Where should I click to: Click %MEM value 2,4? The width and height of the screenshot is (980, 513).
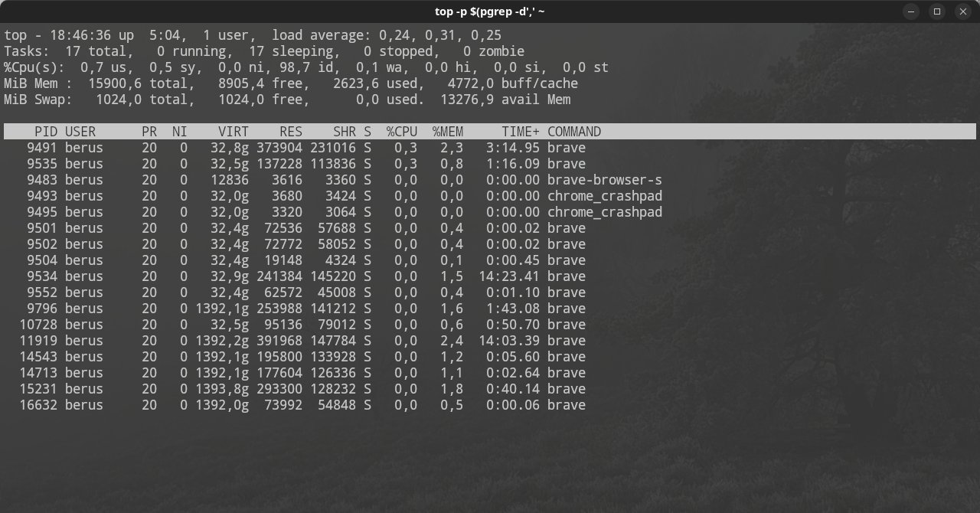(452, 341)
